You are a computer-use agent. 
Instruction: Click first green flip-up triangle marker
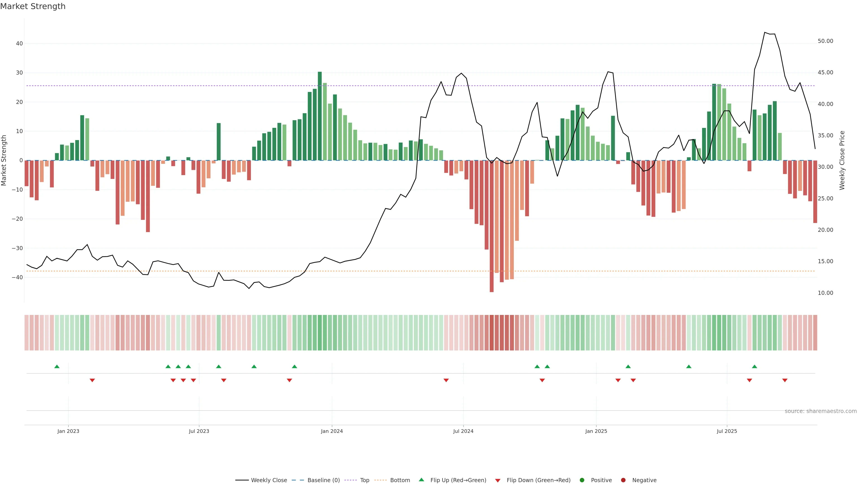57,366
